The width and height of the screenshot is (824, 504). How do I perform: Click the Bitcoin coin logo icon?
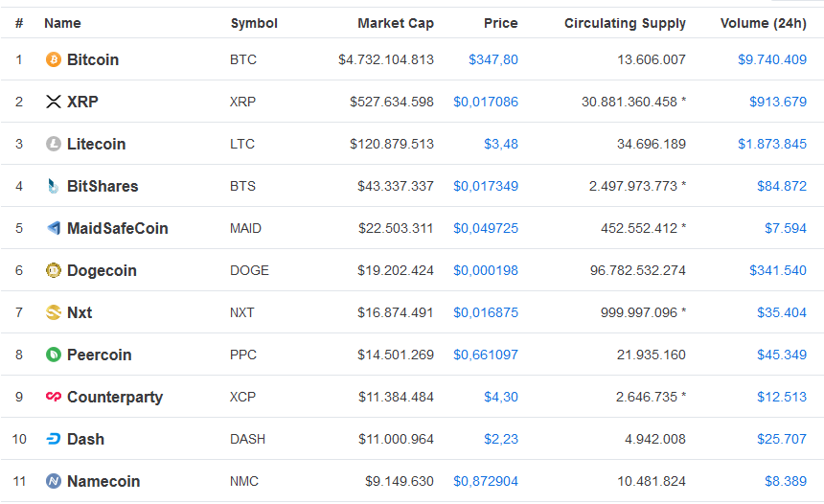[x=53, y=59]
